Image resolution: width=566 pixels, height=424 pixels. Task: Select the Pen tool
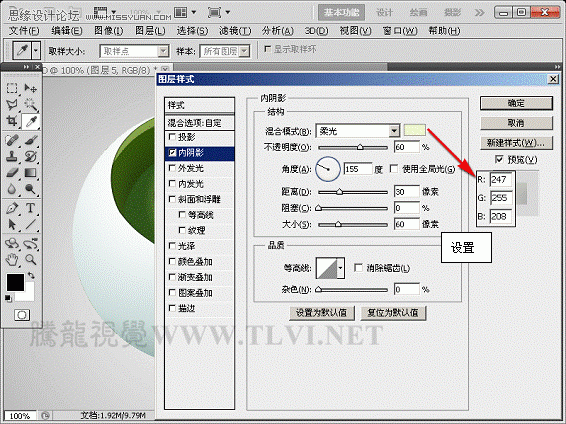coord(12,208)
